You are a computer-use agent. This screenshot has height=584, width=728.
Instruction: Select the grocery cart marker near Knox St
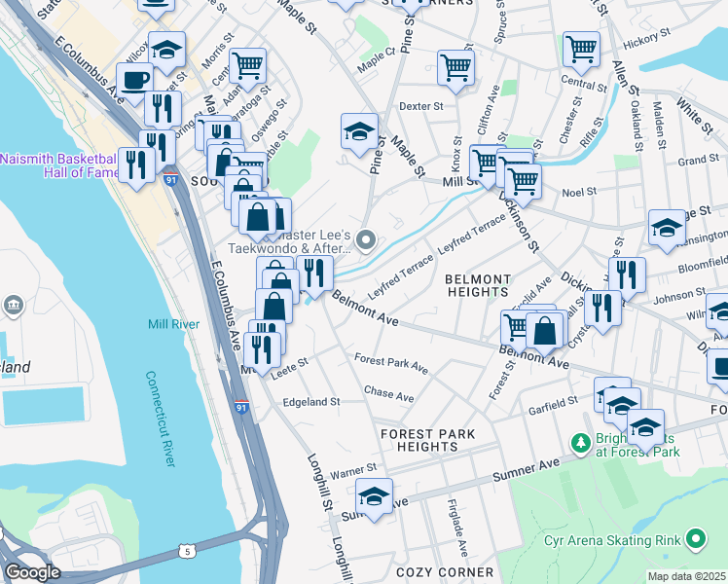pyautogui.click(x=455, y=69)
